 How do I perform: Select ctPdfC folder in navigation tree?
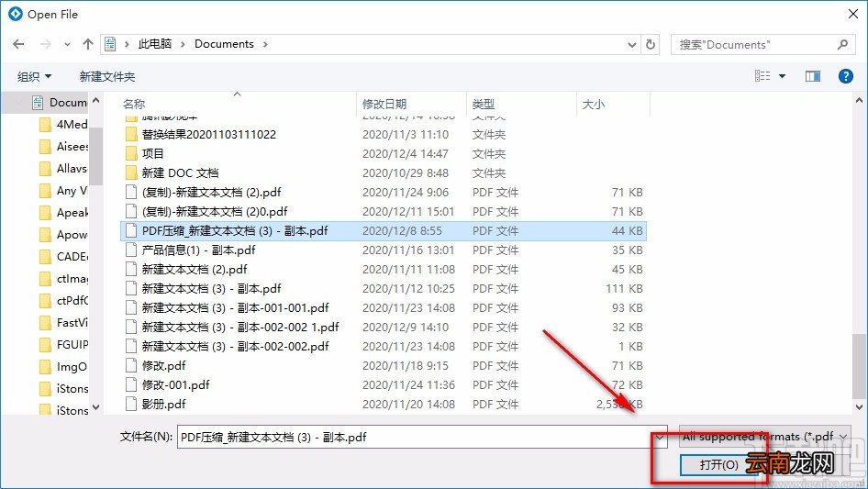coord(63,300)
